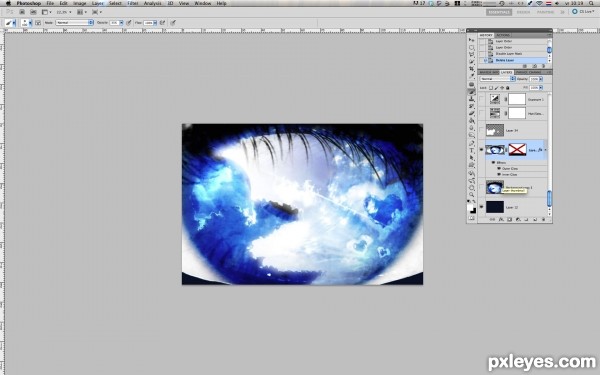Switch to the History tab
The image size is (600, 375).
tap(486, 35)
